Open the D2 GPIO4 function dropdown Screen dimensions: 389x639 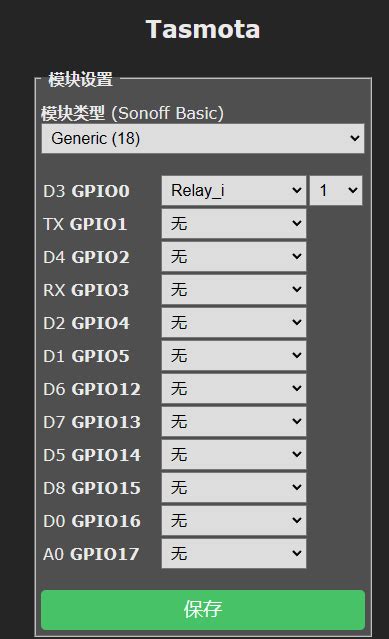click(x=234, y=322)
